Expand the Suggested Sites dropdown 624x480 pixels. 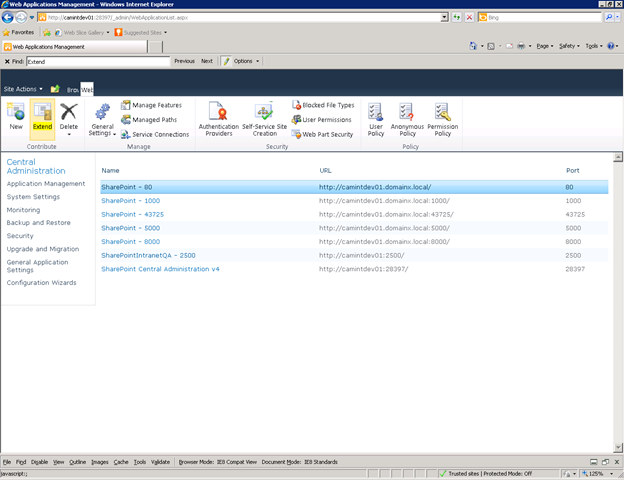[x=166, y=33]
